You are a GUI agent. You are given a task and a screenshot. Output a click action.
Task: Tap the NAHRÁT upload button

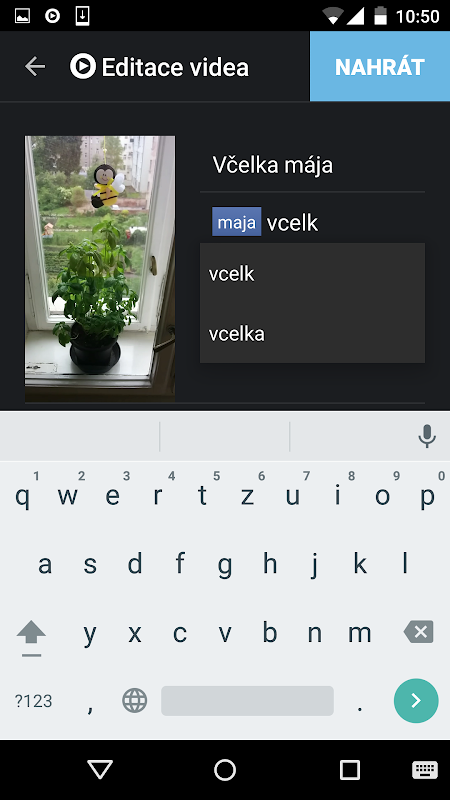(x=380, y=66)
